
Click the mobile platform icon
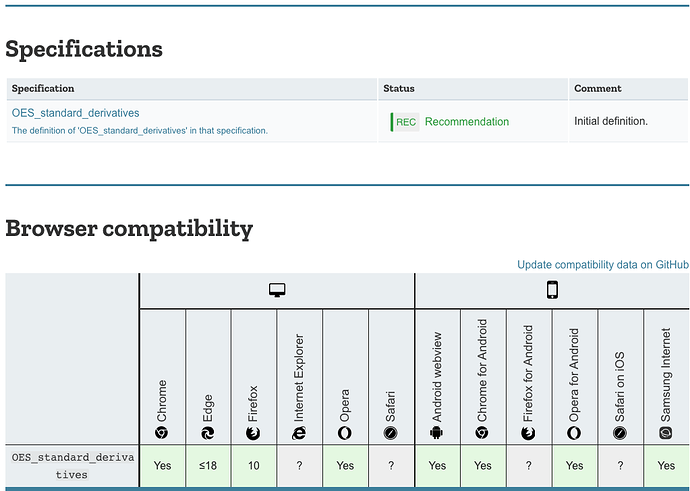[x=552, y=290]
